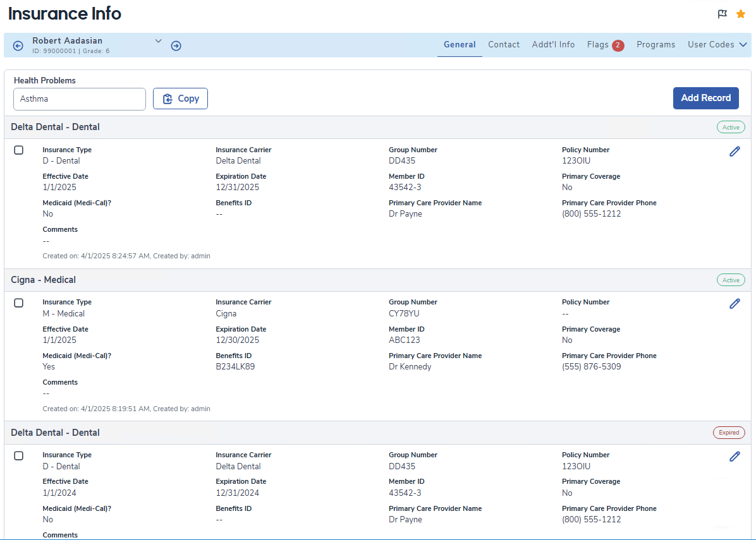The width and height of the screenshot is (756, 540).
Task: Click the phone number (555) 876-5309
Action: point(592,366)
